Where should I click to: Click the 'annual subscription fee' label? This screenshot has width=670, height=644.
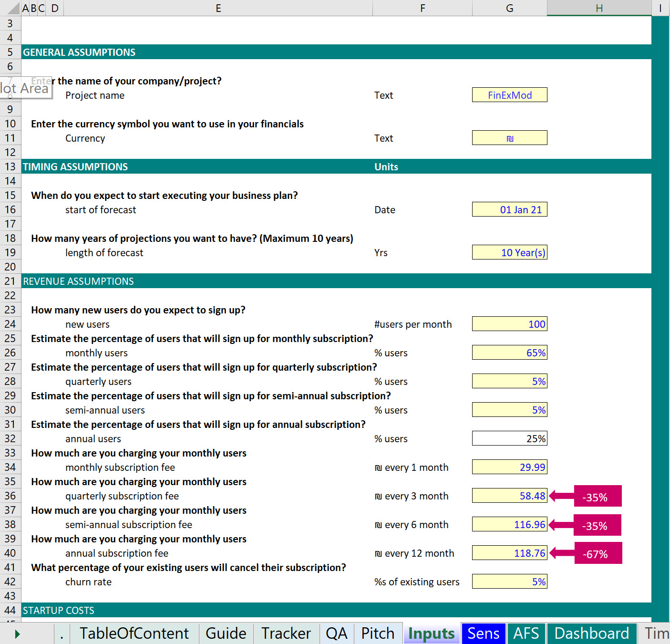pyautogui.click(x=117, y=553)
